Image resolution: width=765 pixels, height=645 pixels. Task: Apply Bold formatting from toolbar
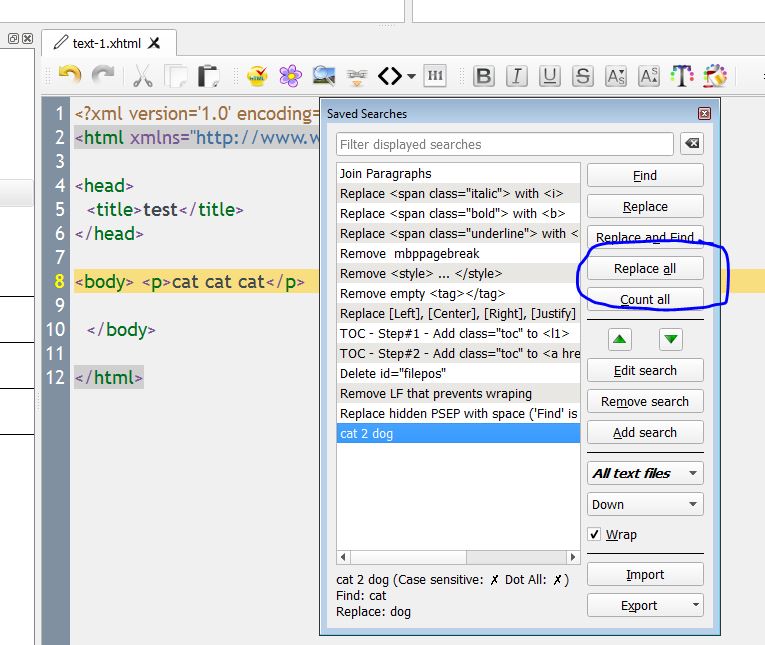[484, 76]
